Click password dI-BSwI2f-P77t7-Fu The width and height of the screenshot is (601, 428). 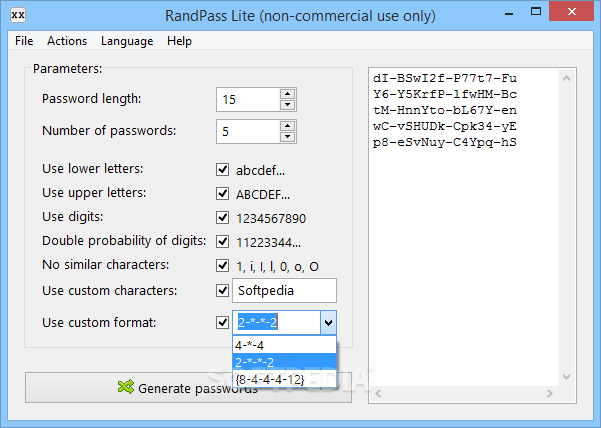click(445, 79)
